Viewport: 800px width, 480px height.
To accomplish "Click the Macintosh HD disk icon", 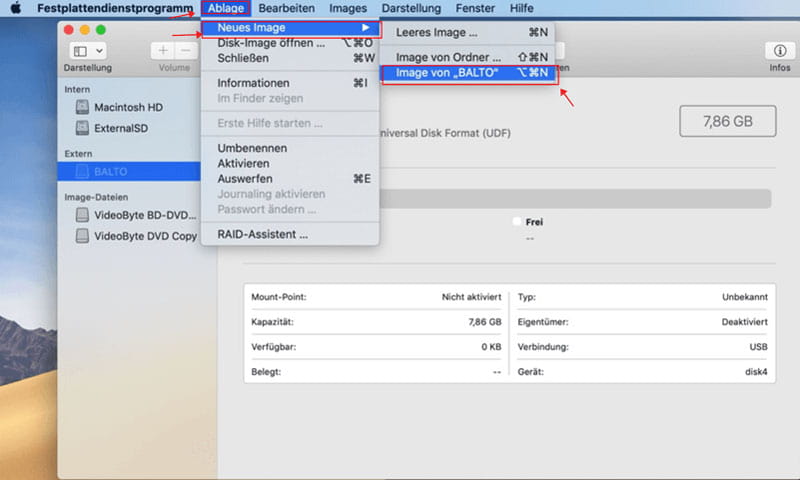I will pyautogui.click(x=83, y=107).
